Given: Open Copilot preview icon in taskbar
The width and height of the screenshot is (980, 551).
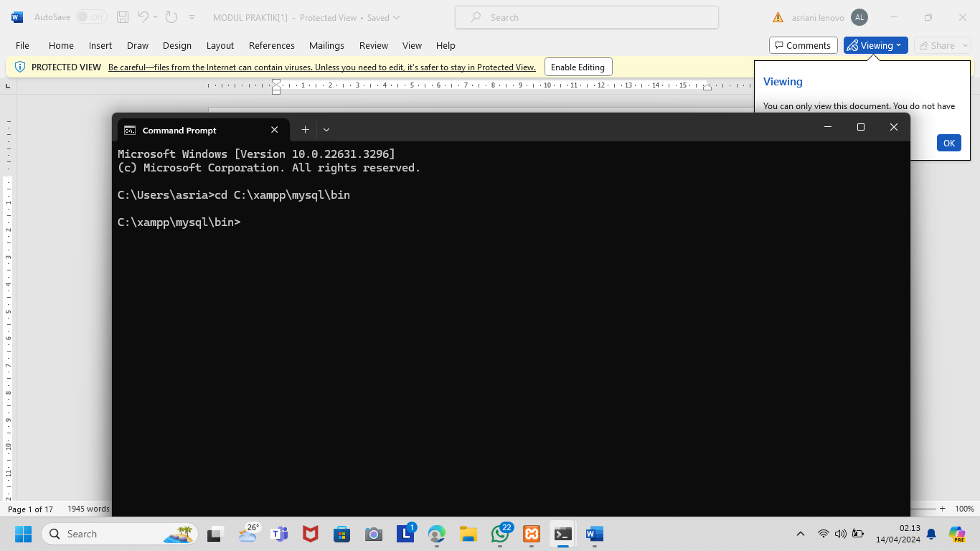Looking at the screenshot, I should pyautogui.click(x=957, y=534).
